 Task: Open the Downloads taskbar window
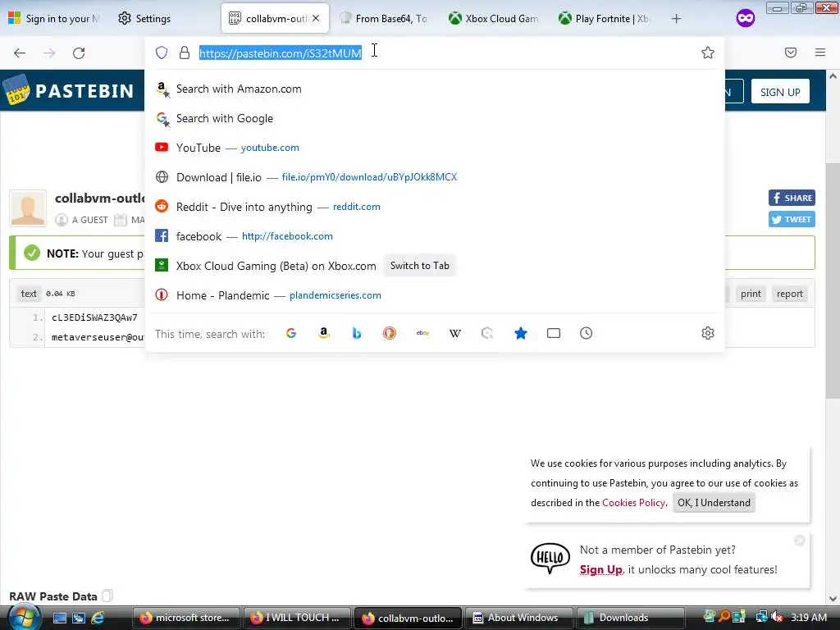tap(630, 618)
